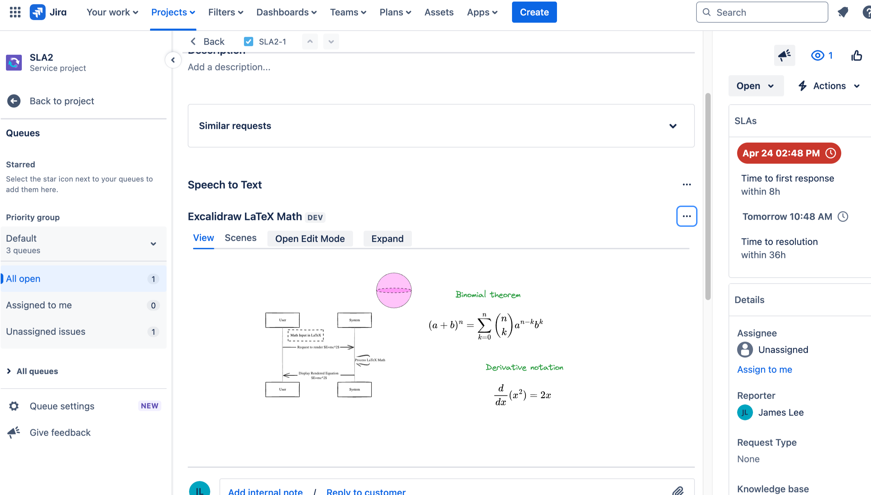Open Your work dropdown menu
The height and width of the screenshot is (495, 871).
click(112, 12)
